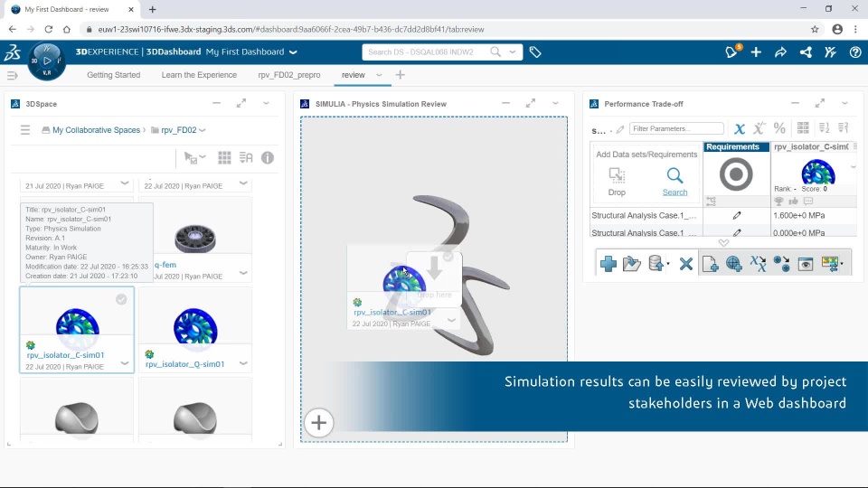Viewport: 868px width, 488px height.
Task: Click the eye preview window icon in Trade-off toolbar
Action: [806, 264]
